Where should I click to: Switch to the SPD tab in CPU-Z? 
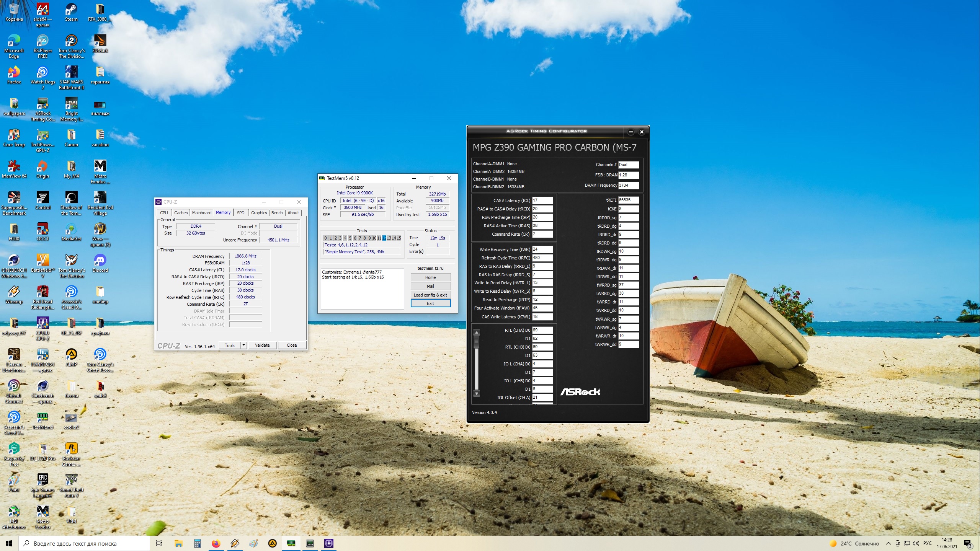pyautogui.click(x=240, y=213)
